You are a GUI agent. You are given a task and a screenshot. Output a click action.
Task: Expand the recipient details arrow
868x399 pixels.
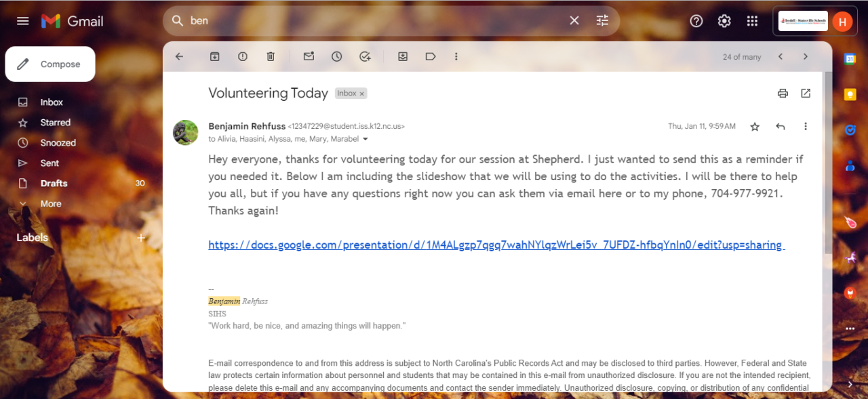coord(366,140)
